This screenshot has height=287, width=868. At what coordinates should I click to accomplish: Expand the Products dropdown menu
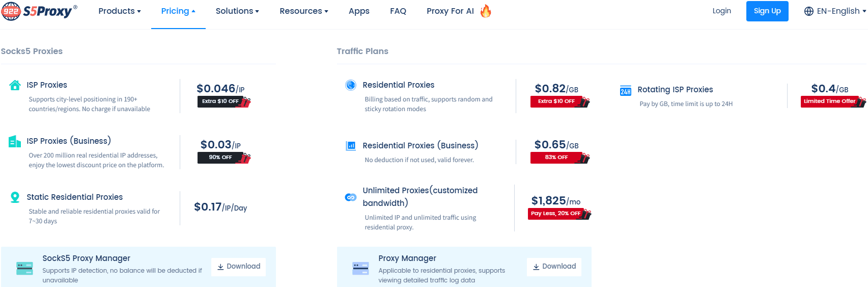pyautogui.click(x=119, y=11)
